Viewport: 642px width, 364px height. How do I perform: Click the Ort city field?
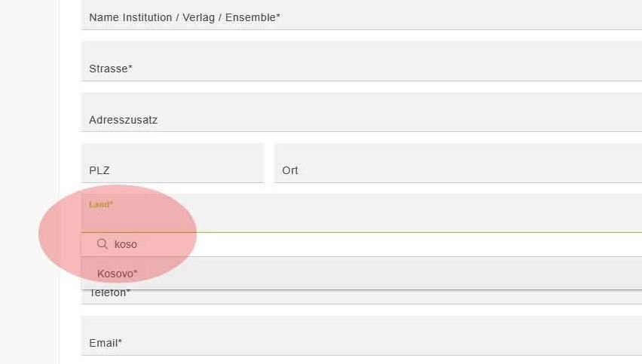click(457, 163)
